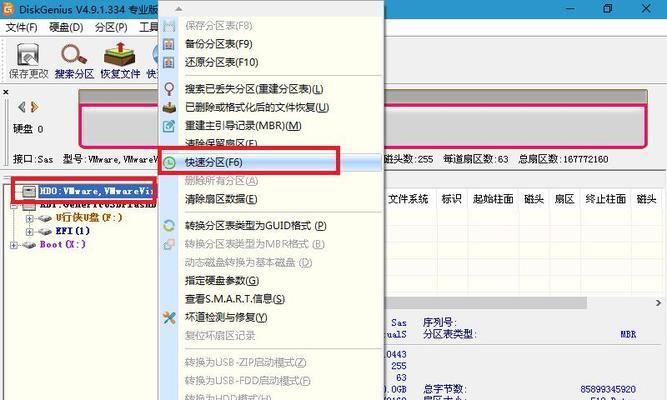This screenshot has height=400, width=667.
Task: Choose 复位坏扇区记录 menu entry
Action: 220,336
